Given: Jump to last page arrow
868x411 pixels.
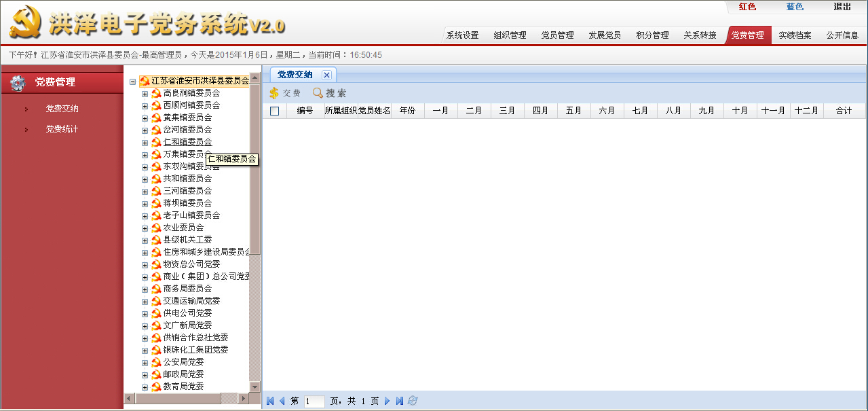Looking at the screenshot, I should tap(400, 401).
